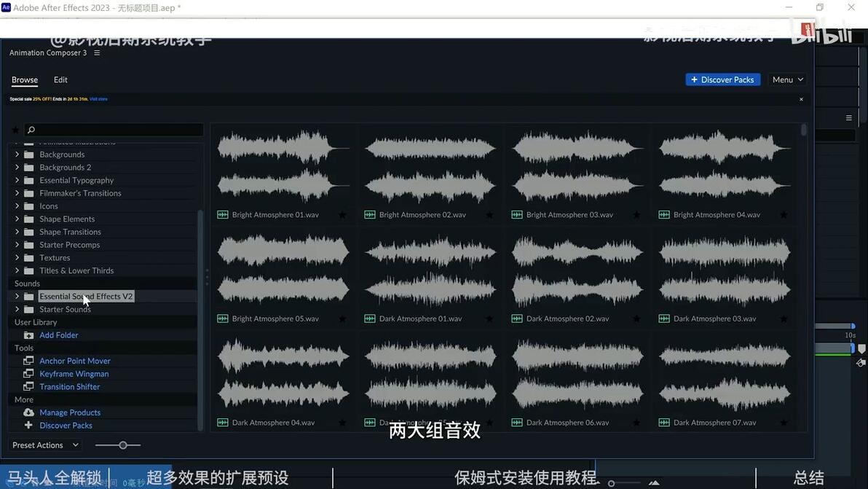
Task: Expand the Essential Typography folder
Action: pyautogui.click(x=17, y=180)
